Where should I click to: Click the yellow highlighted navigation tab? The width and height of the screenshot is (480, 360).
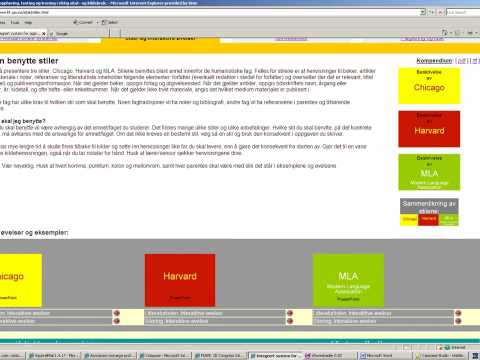tap(160, 39)
